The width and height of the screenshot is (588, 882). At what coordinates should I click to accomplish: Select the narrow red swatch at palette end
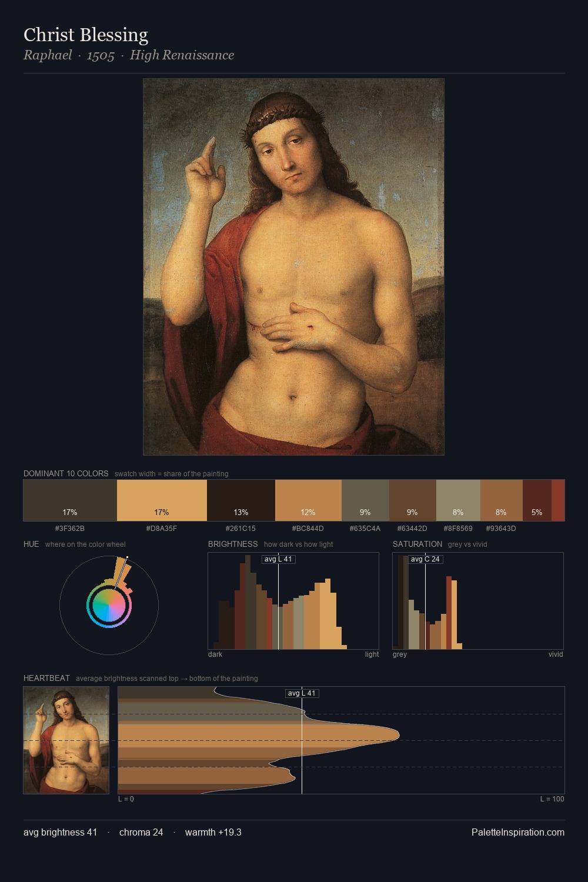[558, 500]
